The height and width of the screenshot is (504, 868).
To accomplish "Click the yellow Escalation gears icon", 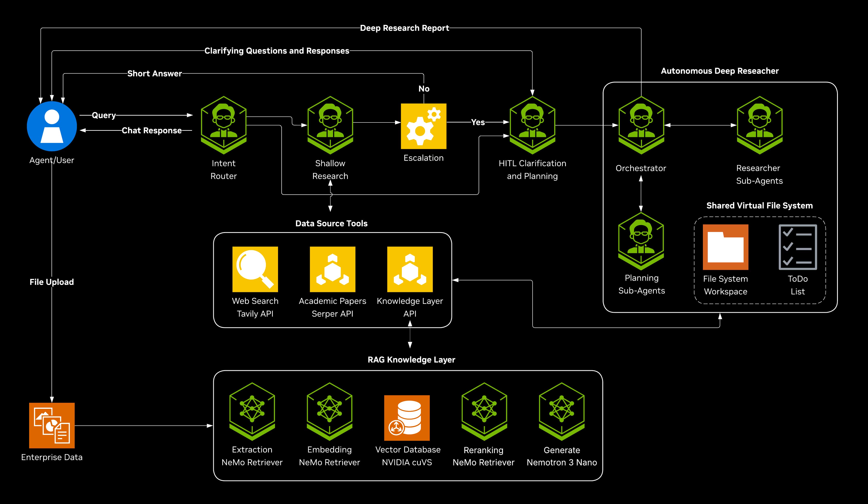I will pyautogui.click(x=423, y=126).
